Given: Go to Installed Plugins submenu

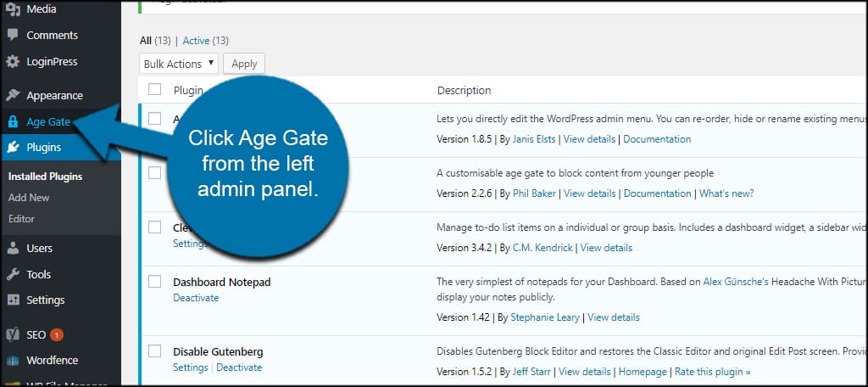Looking at the screenshot, I should 46,177.
